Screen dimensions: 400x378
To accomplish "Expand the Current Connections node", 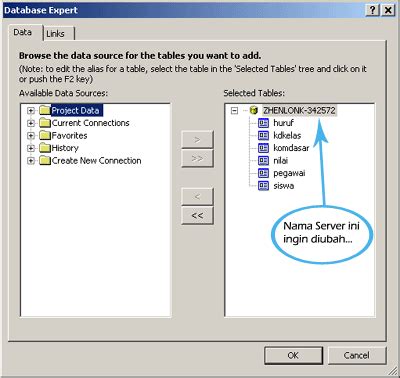I will 31,123.
